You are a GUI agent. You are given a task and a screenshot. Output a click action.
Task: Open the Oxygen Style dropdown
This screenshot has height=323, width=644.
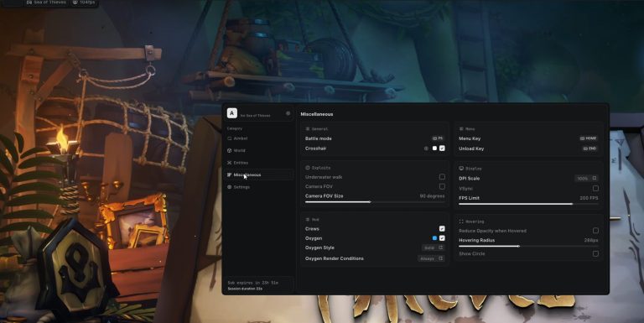433,247
